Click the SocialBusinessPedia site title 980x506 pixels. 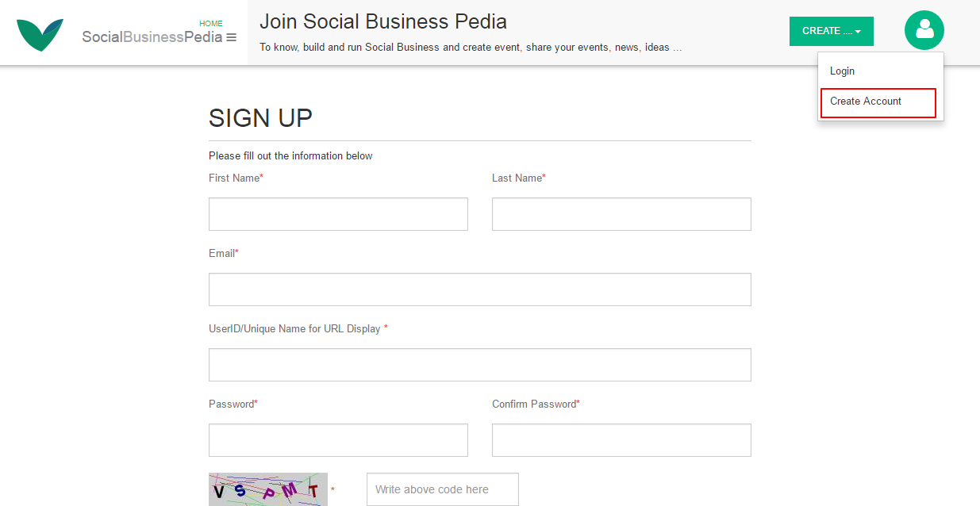(x=152, y=37)
